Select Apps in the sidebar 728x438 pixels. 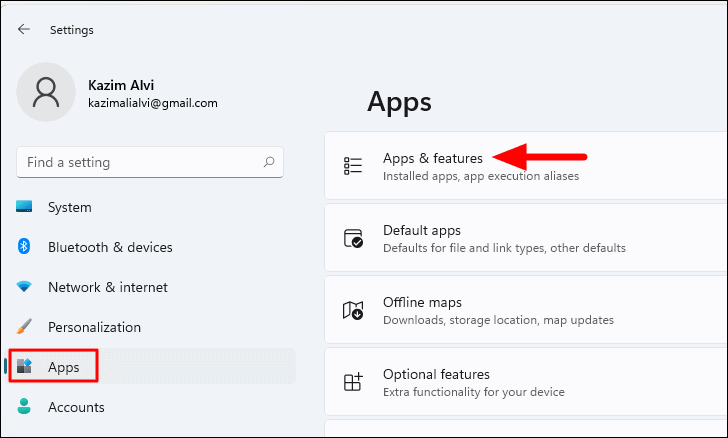151,366
